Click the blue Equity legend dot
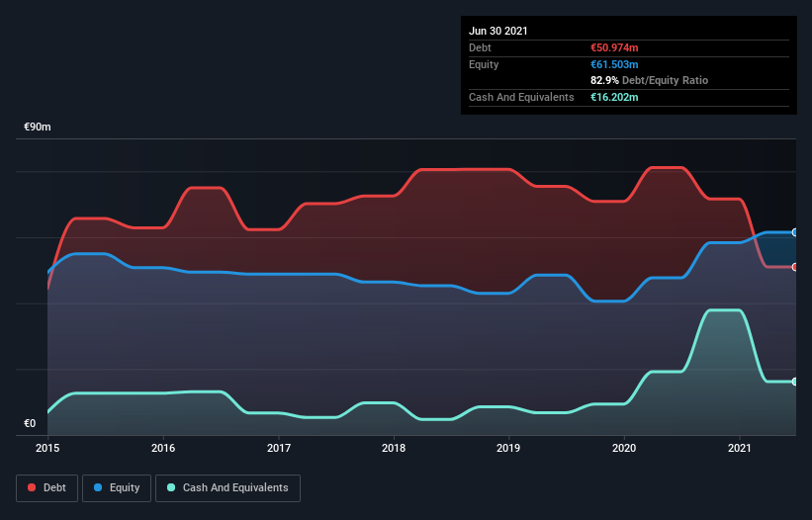This screenshot has width=812, height=520. (x=98, y=487)
